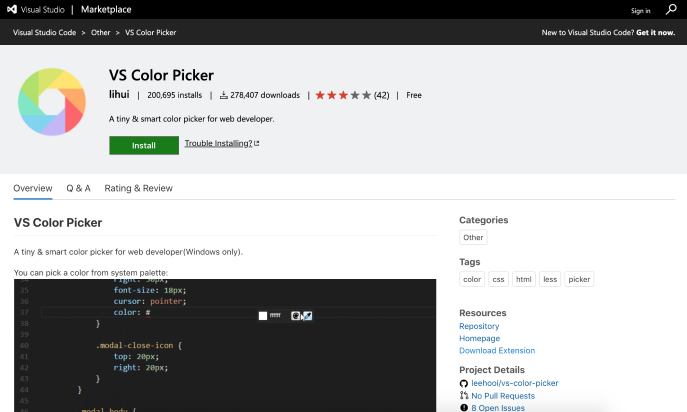687x412 pixels.
Task: Switch to the Q & A tab
Action: [78, 188]
